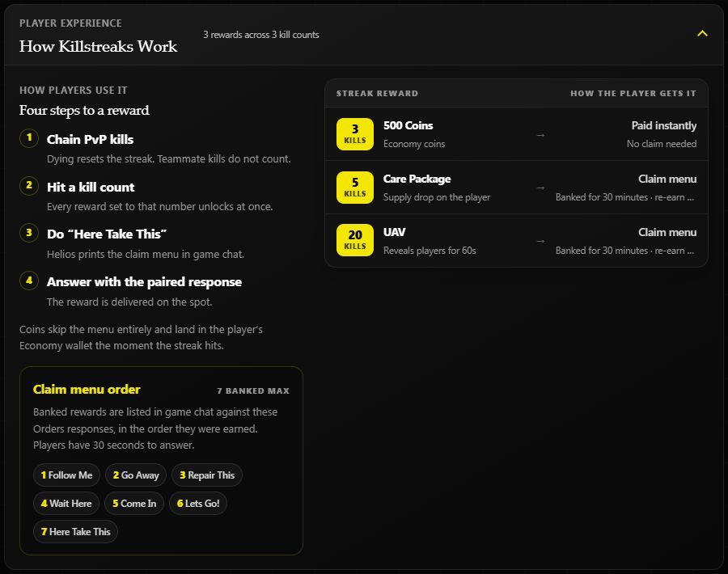
Task: Click the 20 Kills yellow badge
Action: pyautogui.click(x=355, y=240)
